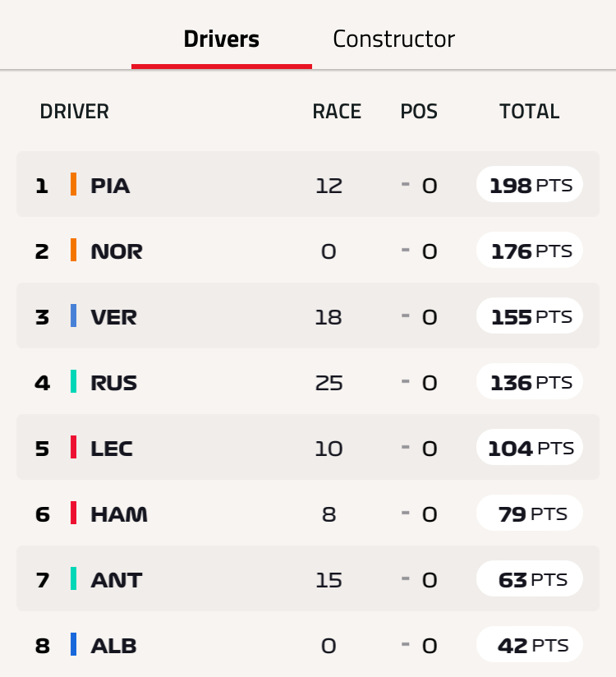616x677 pixels.
Task: Switch to the Constructor tab
Action: click(393, 39)
